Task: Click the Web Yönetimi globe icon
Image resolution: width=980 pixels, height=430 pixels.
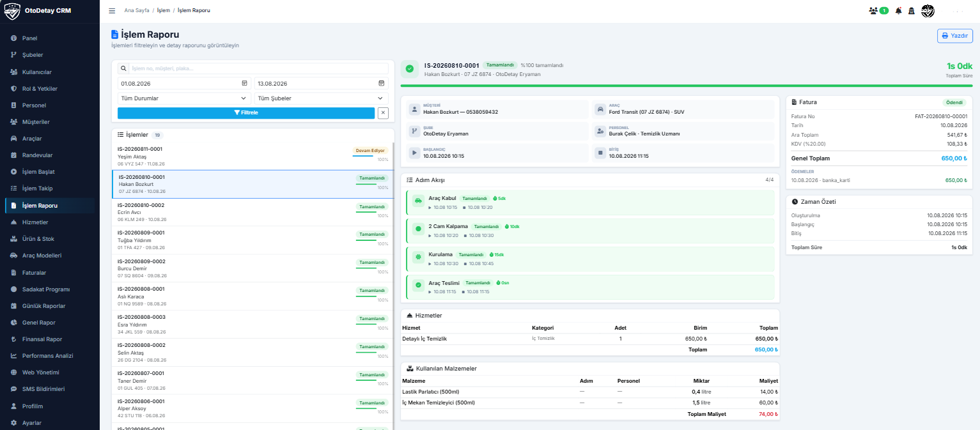Action: pyautogui.click(x=14, y=372)
